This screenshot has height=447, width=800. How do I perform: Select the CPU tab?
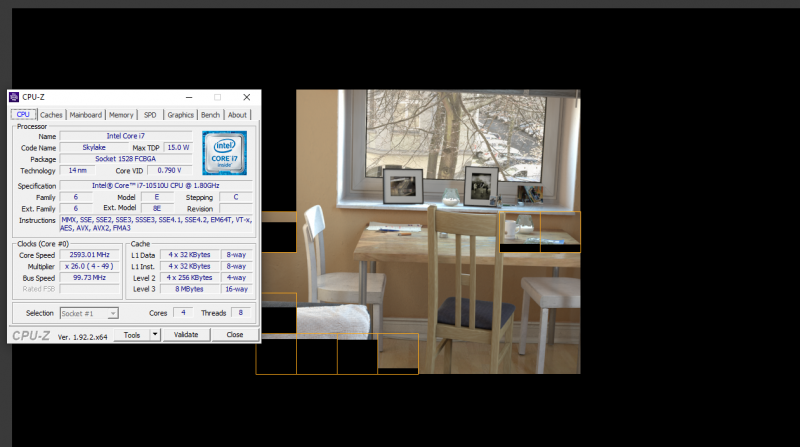point(22,115)
